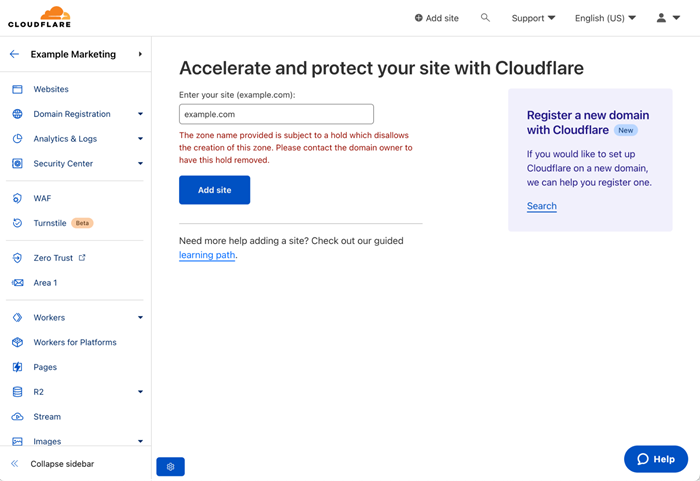Open the English (US) language selector
The width and height of the screenshot is (700, 481).
pos(605,18)
